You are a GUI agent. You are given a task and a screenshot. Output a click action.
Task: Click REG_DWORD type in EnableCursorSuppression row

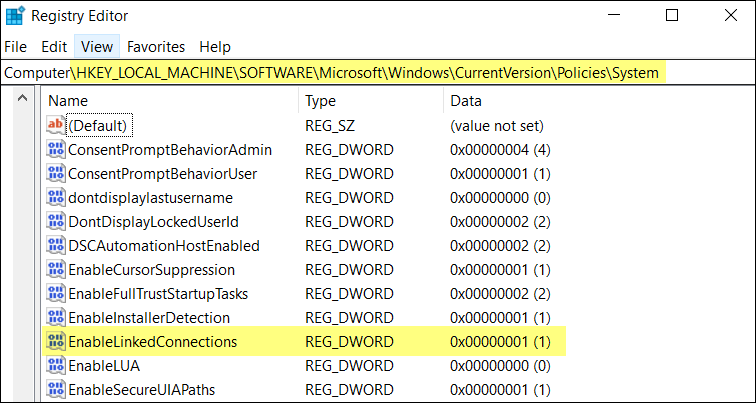350,270
